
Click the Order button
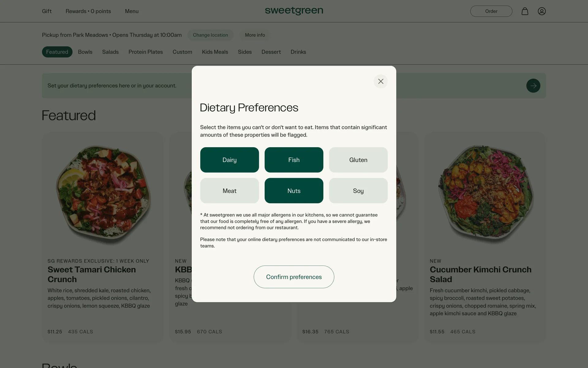491,11
